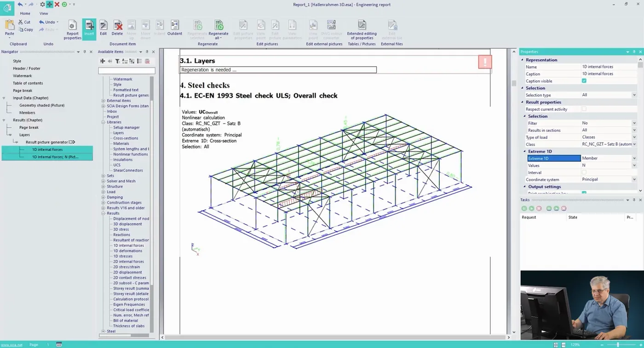Click the Edit document item icon

103,25
